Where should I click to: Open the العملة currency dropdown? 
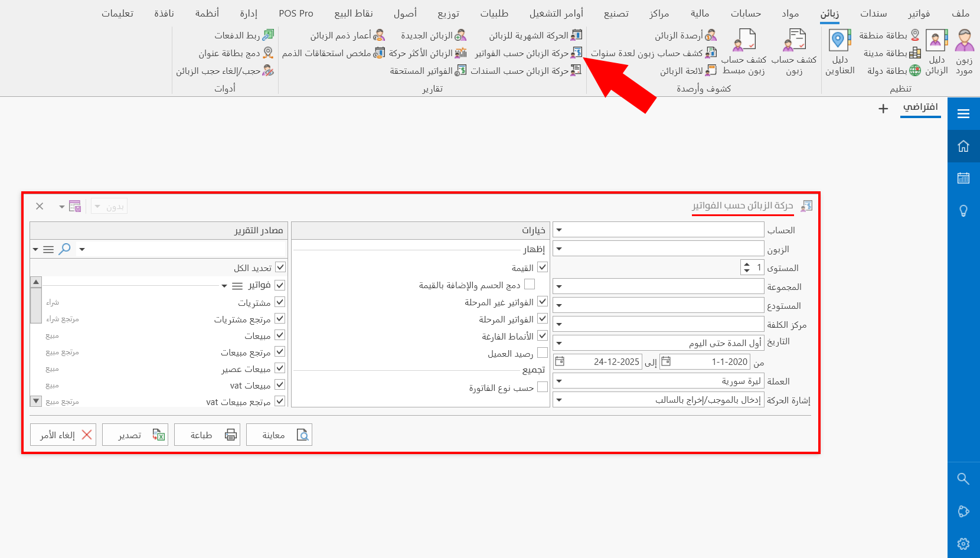tap(558, 380)
